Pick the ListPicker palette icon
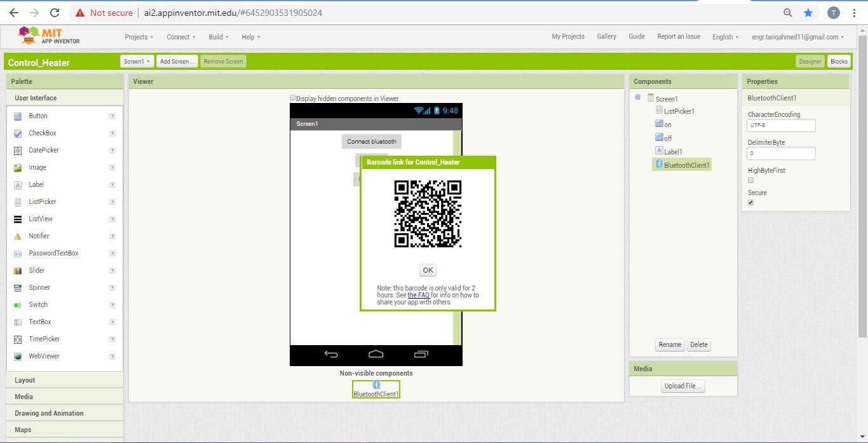The height and width of the screenshot is (443, 868). [18, 202]
